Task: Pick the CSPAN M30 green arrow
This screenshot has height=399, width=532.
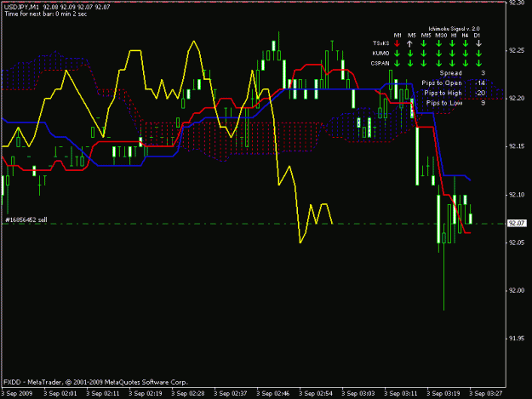Action: (439, 64)
